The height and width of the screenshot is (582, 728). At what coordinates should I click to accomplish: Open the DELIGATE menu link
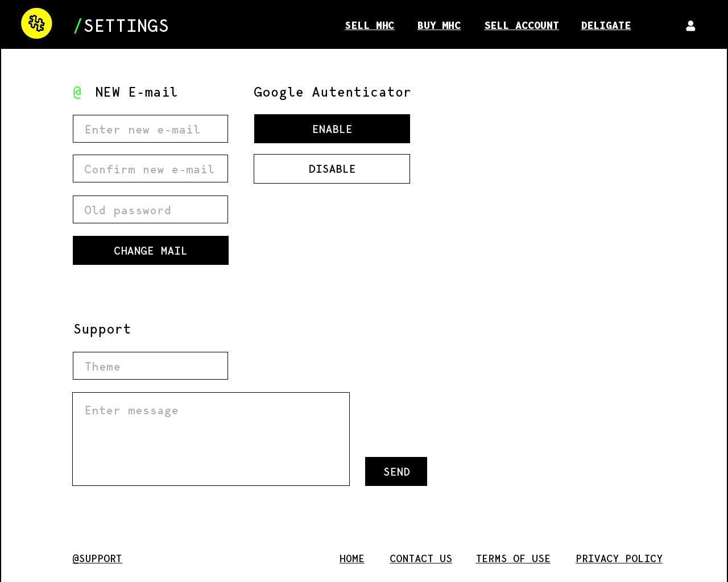[x=606, y=26]
